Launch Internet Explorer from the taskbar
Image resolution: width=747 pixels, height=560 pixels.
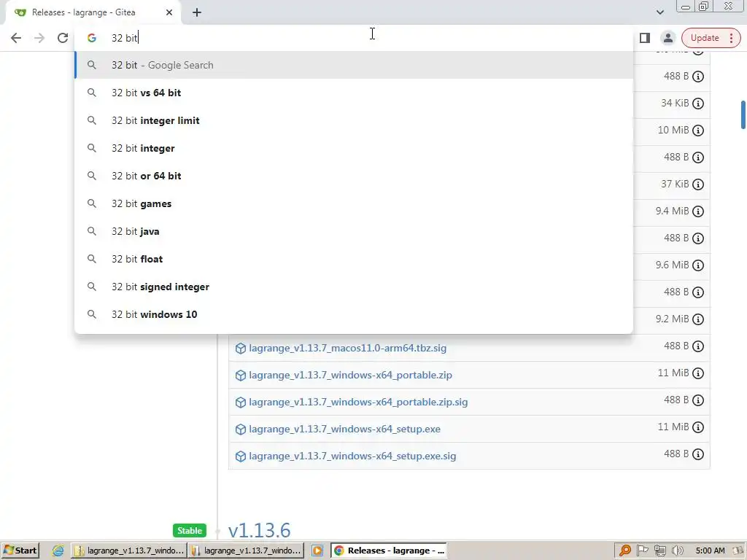[x=58, y=551]
